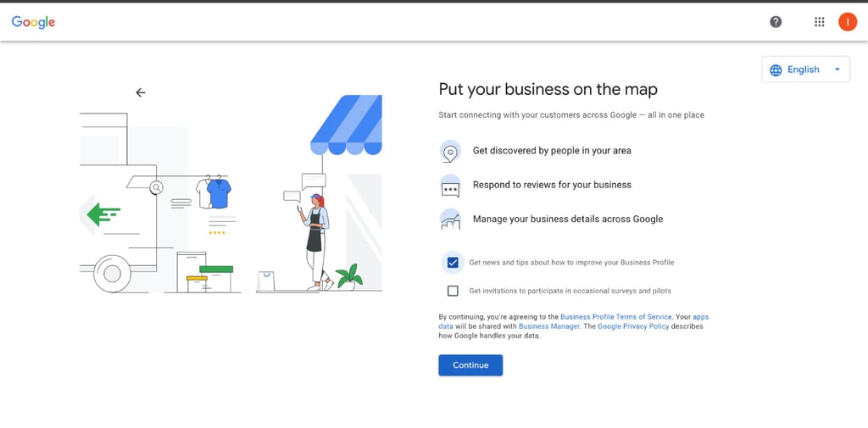Viewport: 868px width, 428px height.
Task: Click the map pin discovery icon
Action: 451,151
